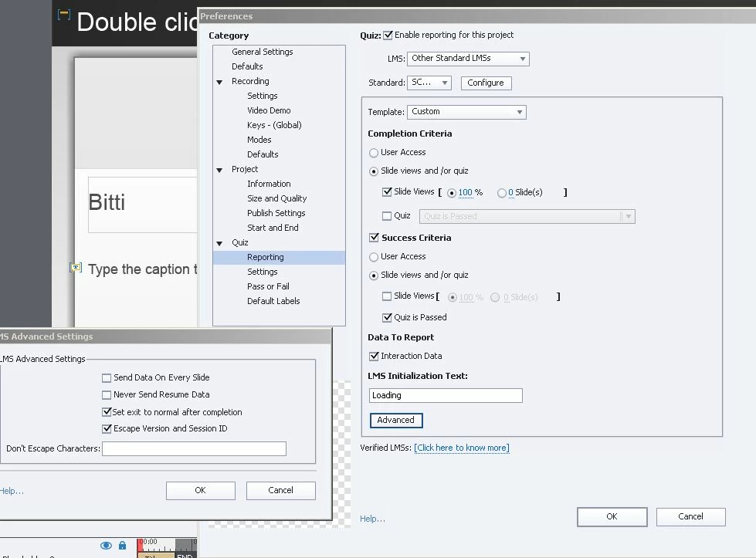756x558 pixels.
Task: Collapse the title bracket icon on slide
Action: (x=63, y=14)
